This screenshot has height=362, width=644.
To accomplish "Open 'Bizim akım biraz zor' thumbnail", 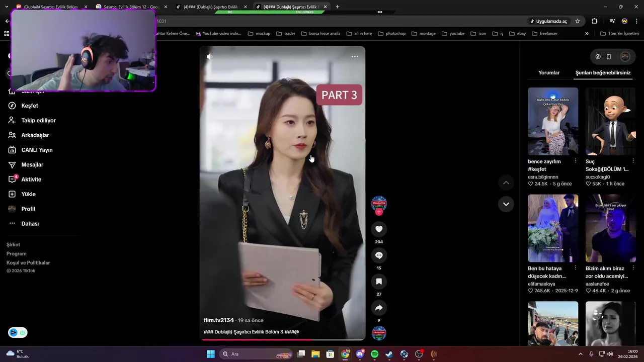I will (611, 228).
